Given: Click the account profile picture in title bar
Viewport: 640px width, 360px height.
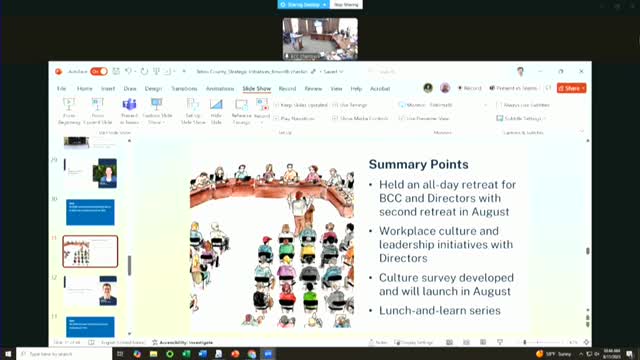Looking at the screenshot, I should pyautogui.click(x=520, y=71).
